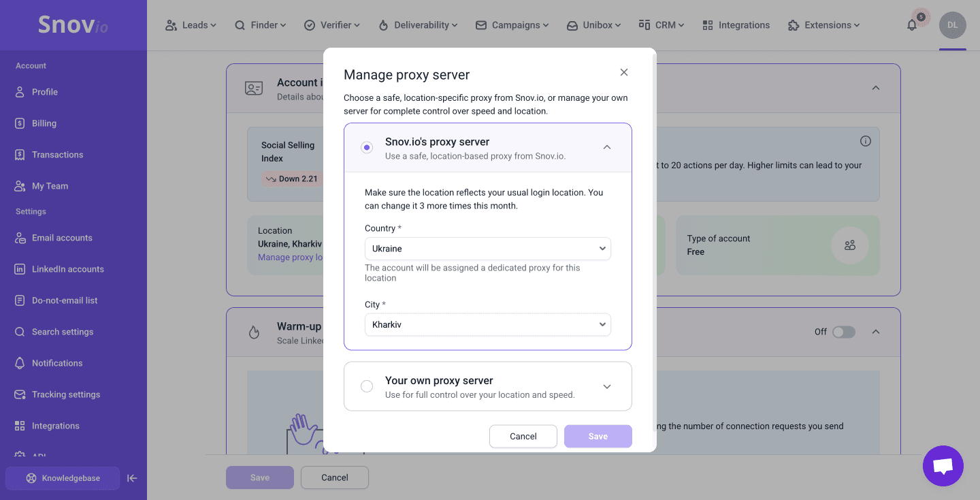Open the live chat widget
Image resolution: width=980 pixels, height=500 pixels.
(x=943, y=466)
